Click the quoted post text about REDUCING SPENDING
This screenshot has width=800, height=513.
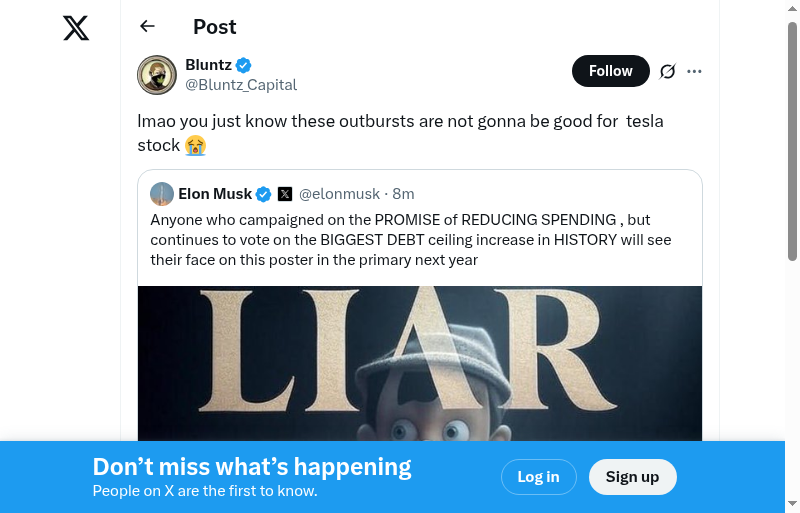411,240
